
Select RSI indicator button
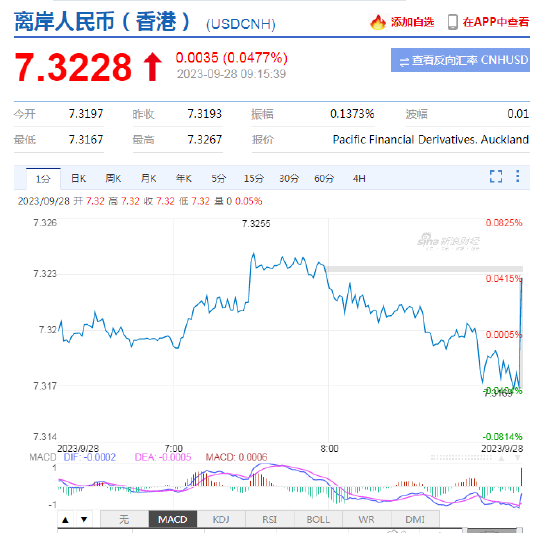pos(269,519)
